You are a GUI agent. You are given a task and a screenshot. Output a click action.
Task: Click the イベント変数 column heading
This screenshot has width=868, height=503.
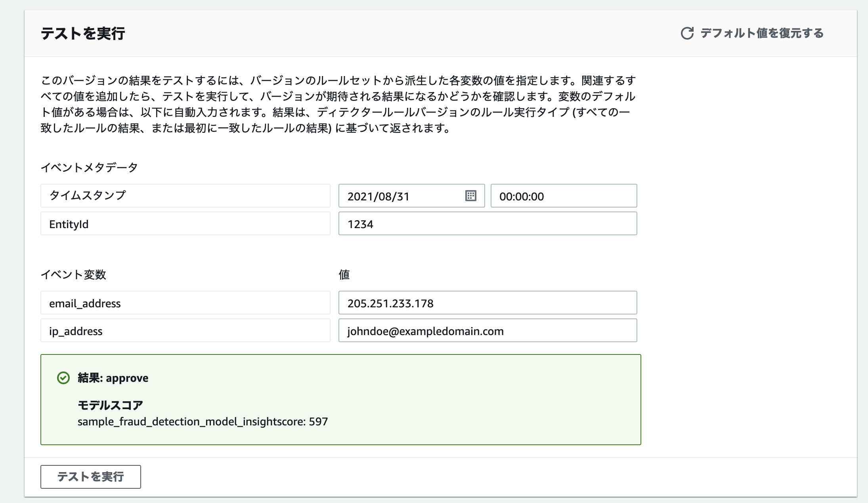coord(73,274)
